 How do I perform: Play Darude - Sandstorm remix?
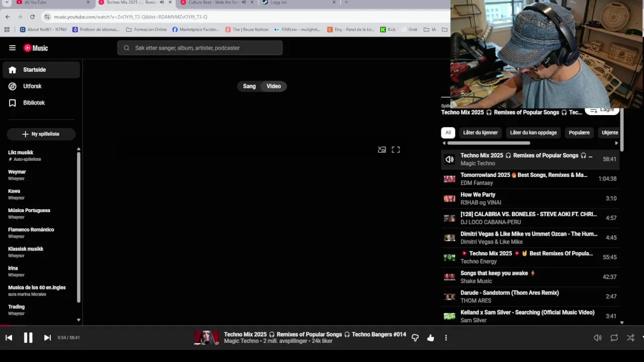pyautogui.click(x=530, y=297)
